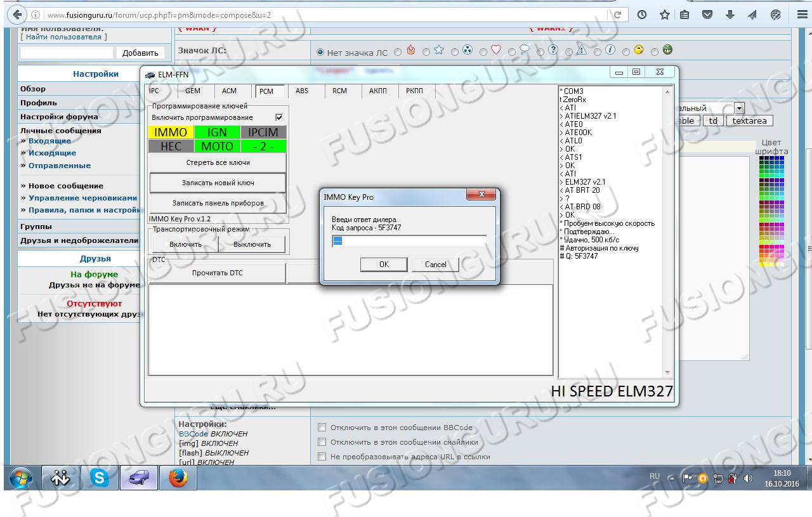
Task: Click the Firefox history clock icon
Action: tap(642, 15)
